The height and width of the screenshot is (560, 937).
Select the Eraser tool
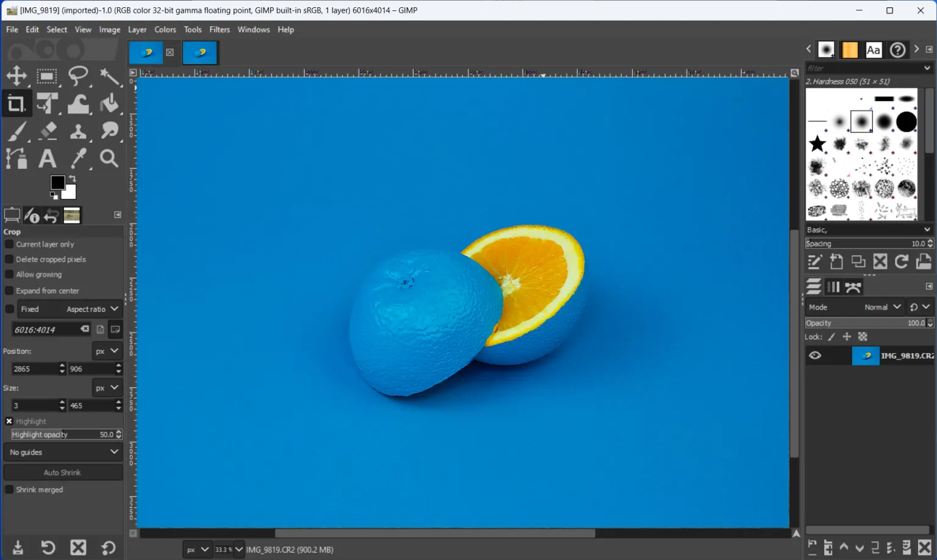(x=48, y=131)
